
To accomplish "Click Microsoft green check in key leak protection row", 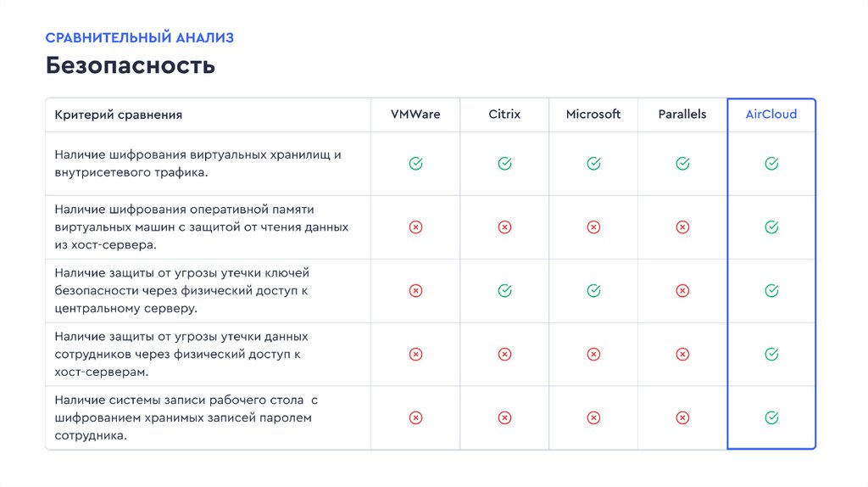I will pyautogui.click(x=593, y=291).
